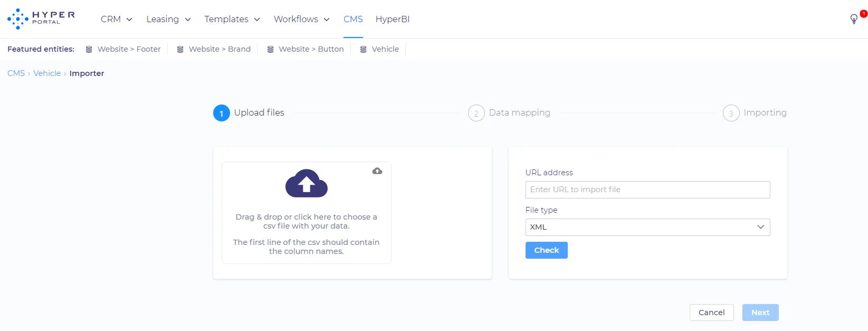This screenshot has width=868, height=331.
Task: Expand the Leasing menu
Action: [169, 19]
